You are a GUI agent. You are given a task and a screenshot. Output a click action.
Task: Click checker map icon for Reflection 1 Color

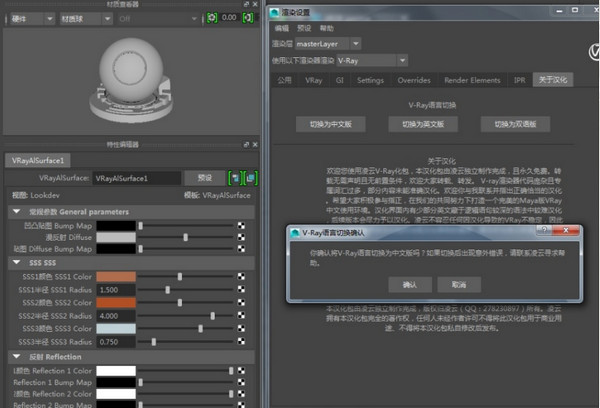tap(241, 370)
